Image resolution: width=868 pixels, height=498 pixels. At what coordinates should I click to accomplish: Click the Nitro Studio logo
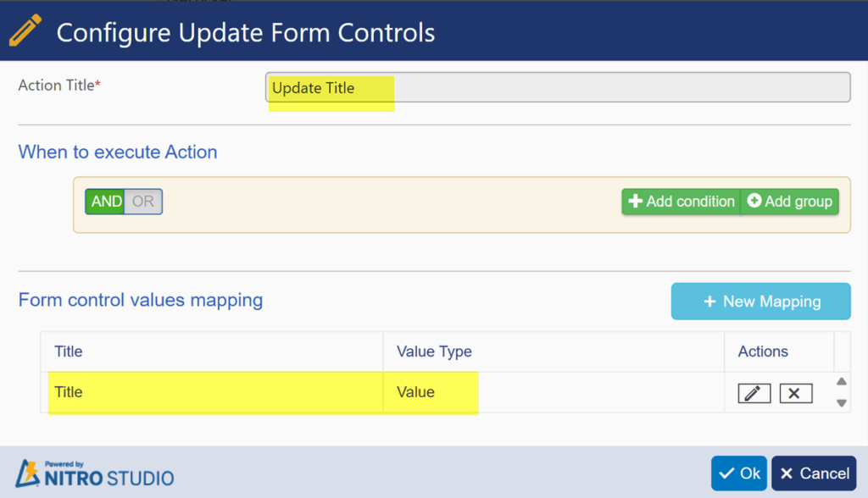[95, 473]
